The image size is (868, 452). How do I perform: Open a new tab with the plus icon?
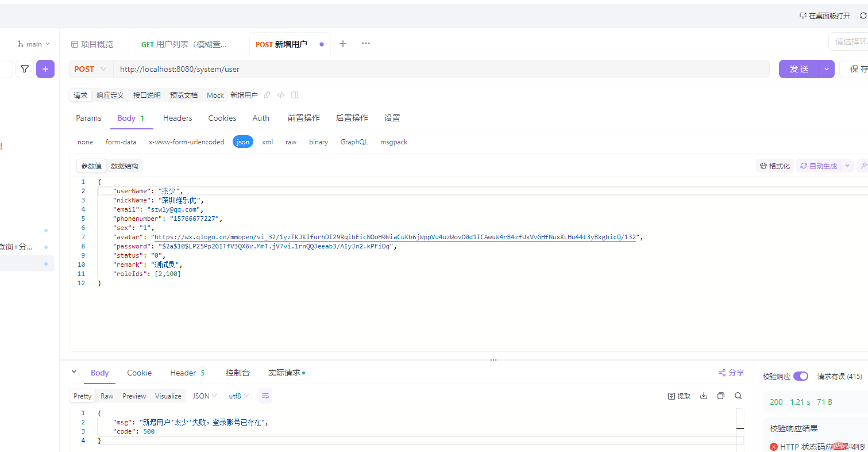click(x=343, y=44)
